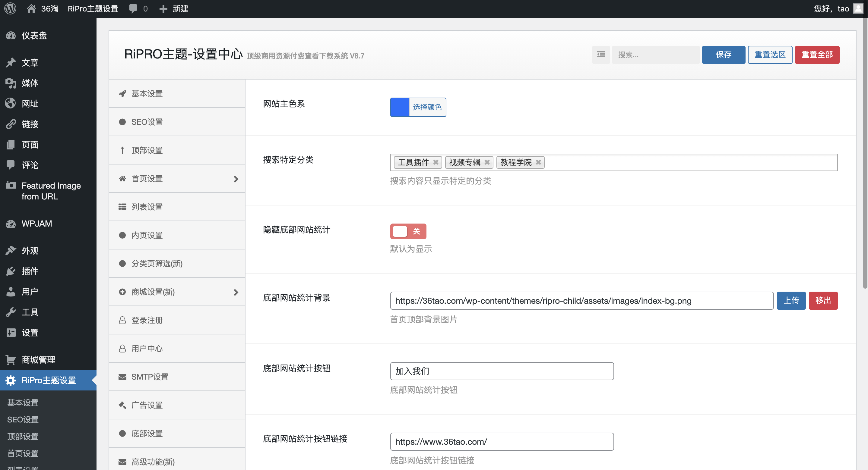Open 商城管理 cart menu in sidebar
The image size is (868, 470).
[x=38, y=359]
